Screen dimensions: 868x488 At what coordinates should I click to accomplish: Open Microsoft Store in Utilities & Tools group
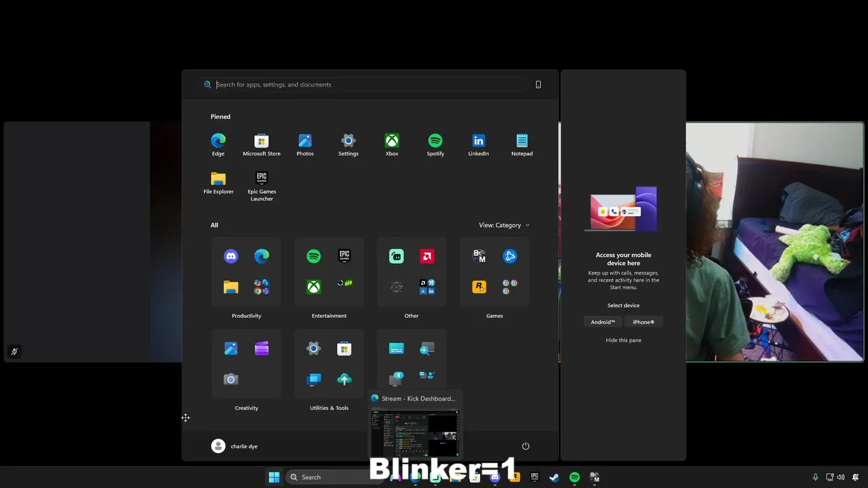tap(344, 348)
